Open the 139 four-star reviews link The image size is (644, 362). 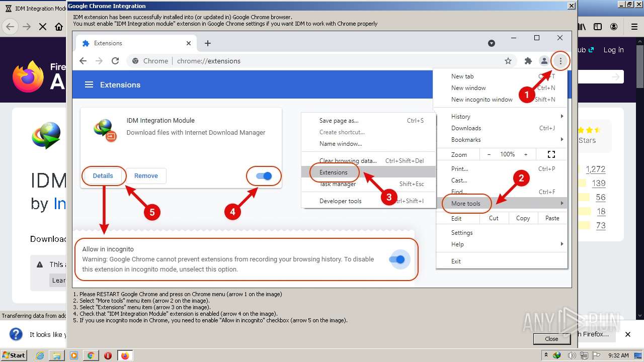[x=599, y=183]
